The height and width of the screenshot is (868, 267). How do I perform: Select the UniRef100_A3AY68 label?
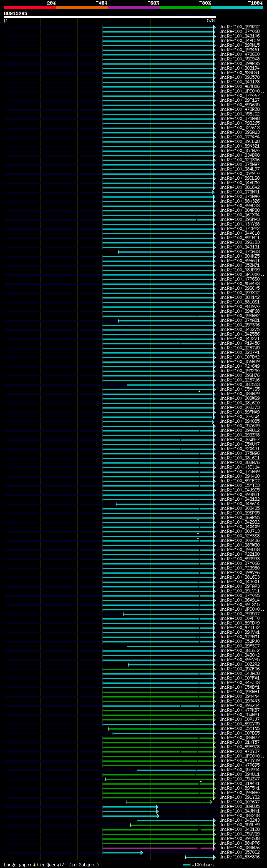(239, 224)
